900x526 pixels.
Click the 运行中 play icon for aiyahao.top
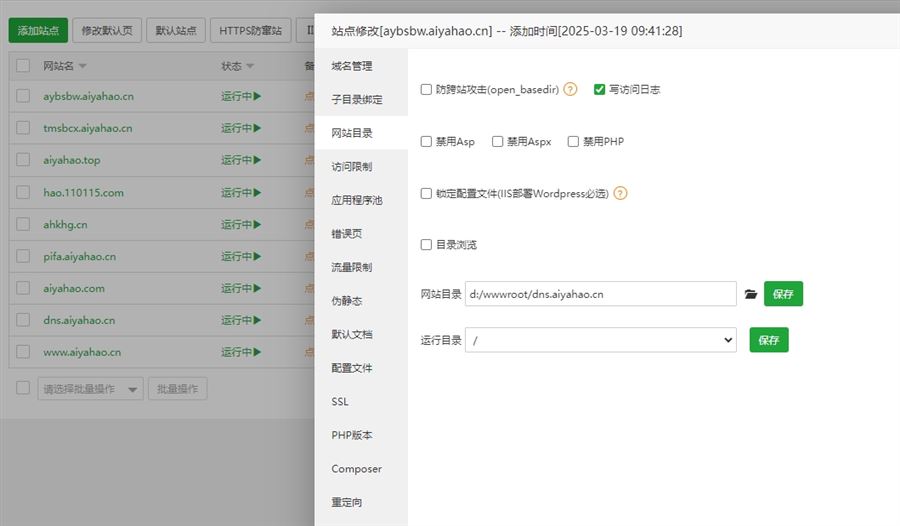point(257,160)
